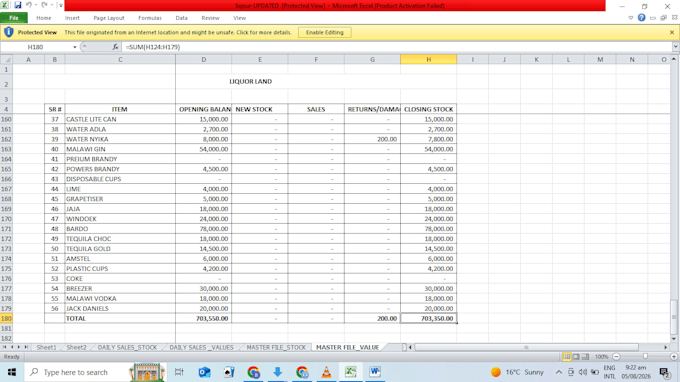Open the Sheet2 worksheet tab
680x382 pixels.
point(76,347)
